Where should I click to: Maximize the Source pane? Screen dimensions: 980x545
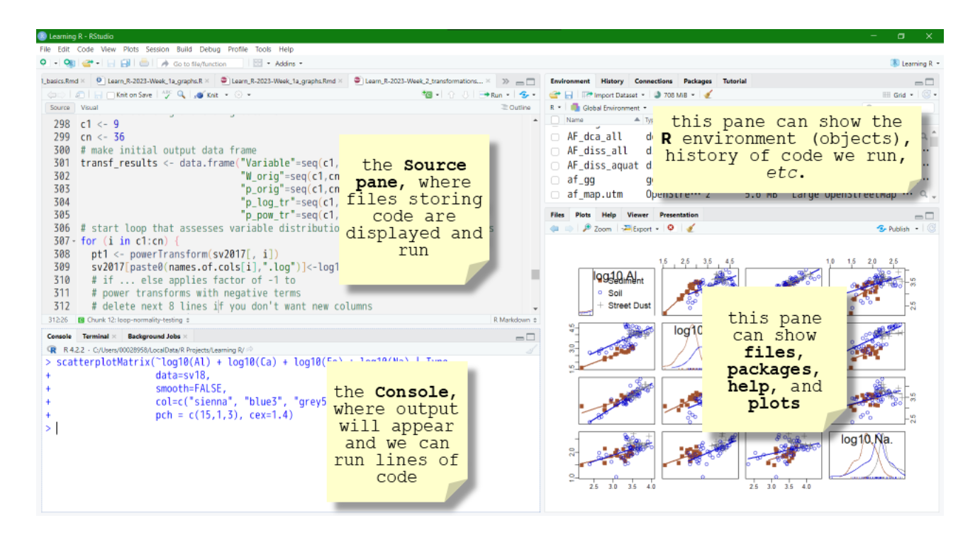(530, 82)
